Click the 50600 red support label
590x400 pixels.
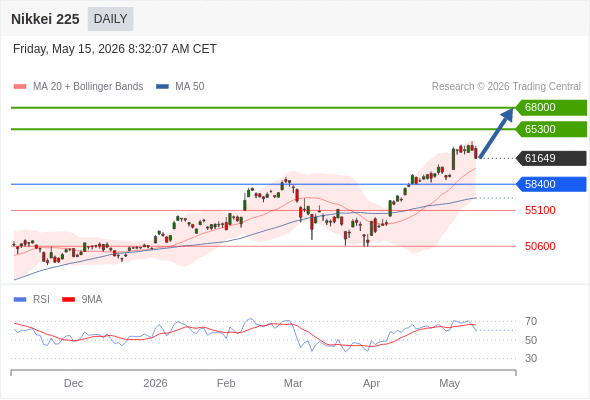pyautogui.click(x=540, y=246)
